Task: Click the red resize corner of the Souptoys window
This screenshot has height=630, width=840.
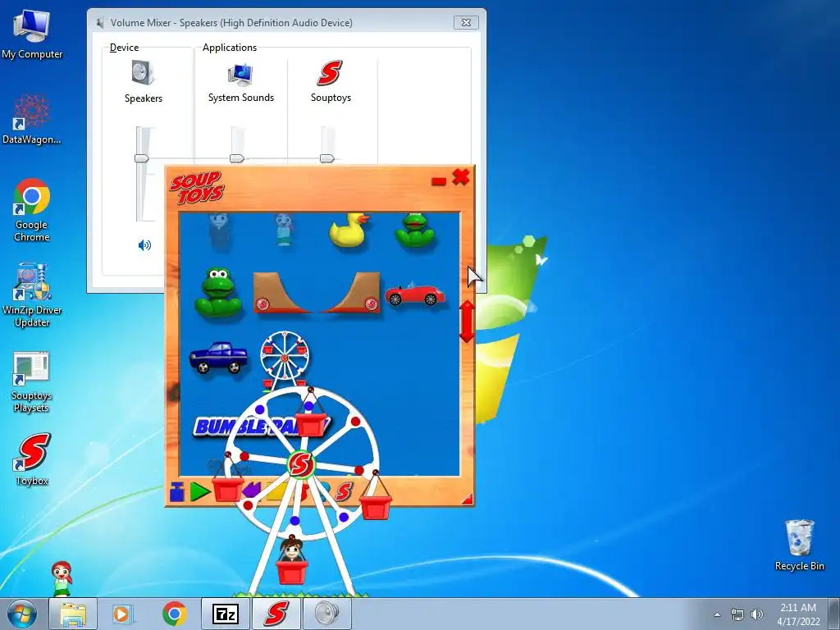Action: (x=468, y=500)
